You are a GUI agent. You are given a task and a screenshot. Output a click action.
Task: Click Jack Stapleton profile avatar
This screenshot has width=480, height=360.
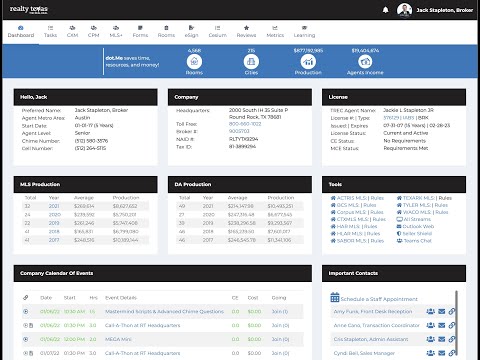pyautogui.click(x=404, y=10)
